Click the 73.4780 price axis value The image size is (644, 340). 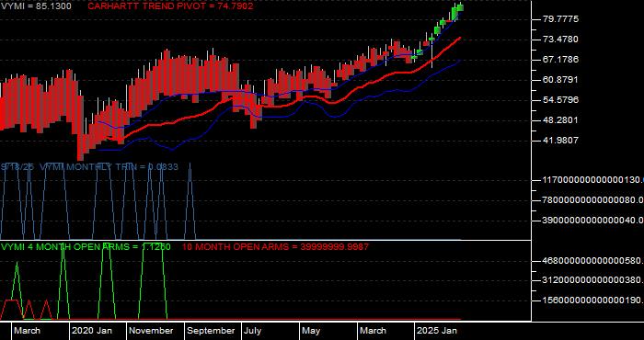(x=561, y=40)
